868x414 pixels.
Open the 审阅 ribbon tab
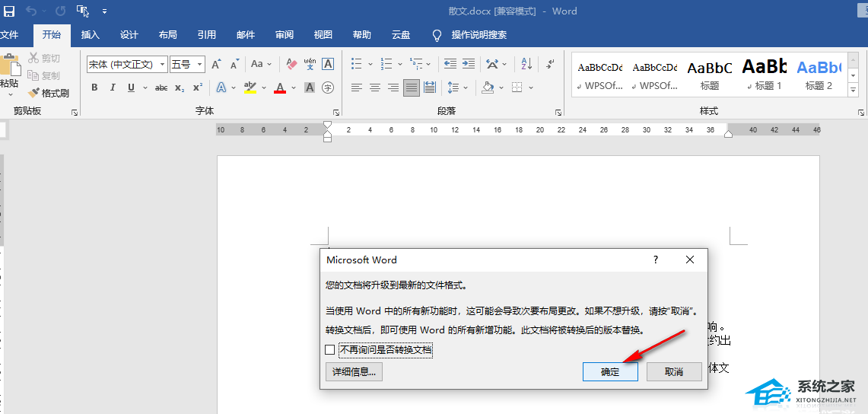click(x=285, y=35)
